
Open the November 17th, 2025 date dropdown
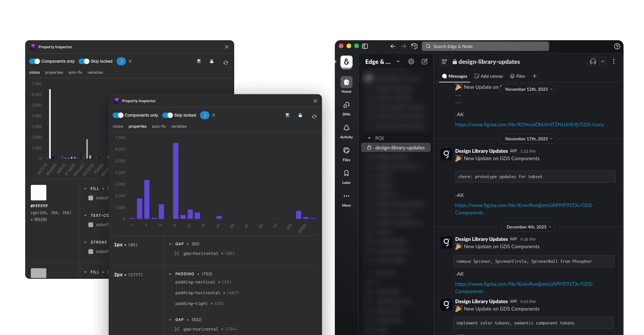coord(528,139)
